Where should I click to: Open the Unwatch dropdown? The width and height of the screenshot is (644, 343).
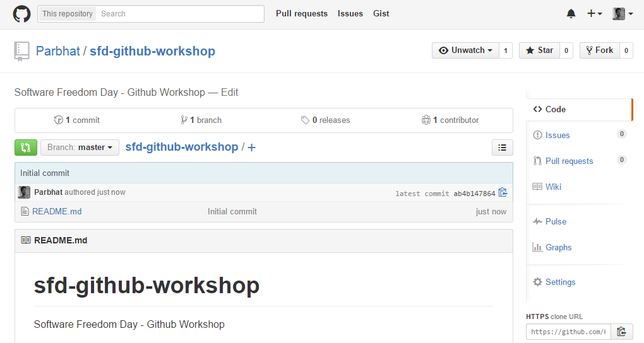465,50
